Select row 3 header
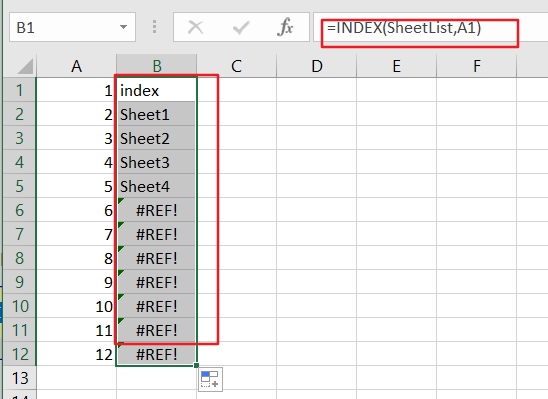548x399 pixels. 19,138
